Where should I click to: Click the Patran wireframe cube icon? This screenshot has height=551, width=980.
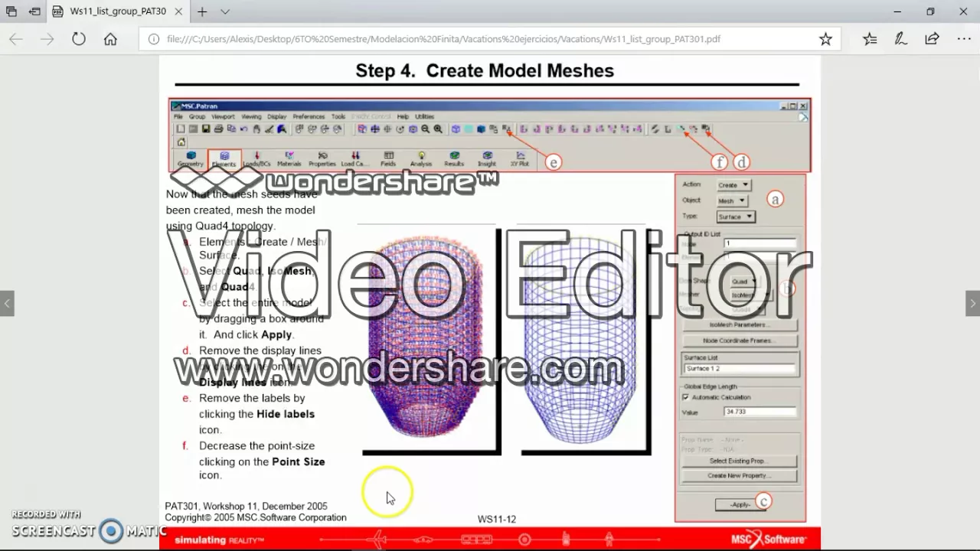coord(456,129)
